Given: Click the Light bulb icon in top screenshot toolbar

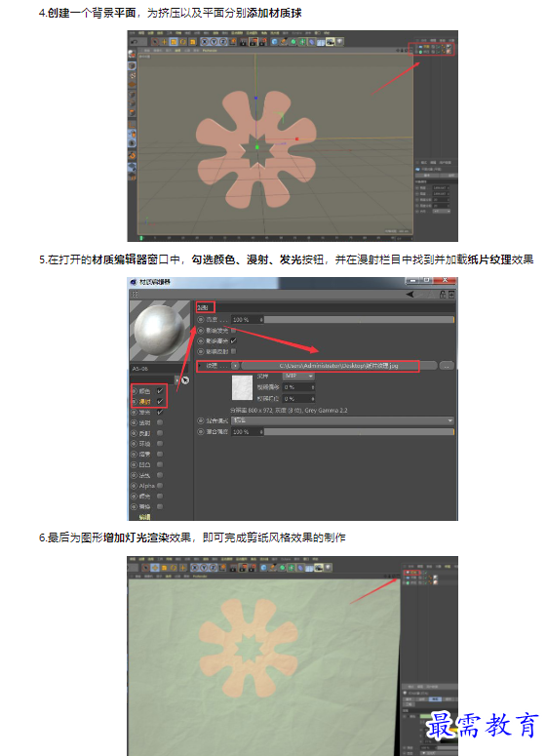Looking at the screenshot, I should (338, 42).
